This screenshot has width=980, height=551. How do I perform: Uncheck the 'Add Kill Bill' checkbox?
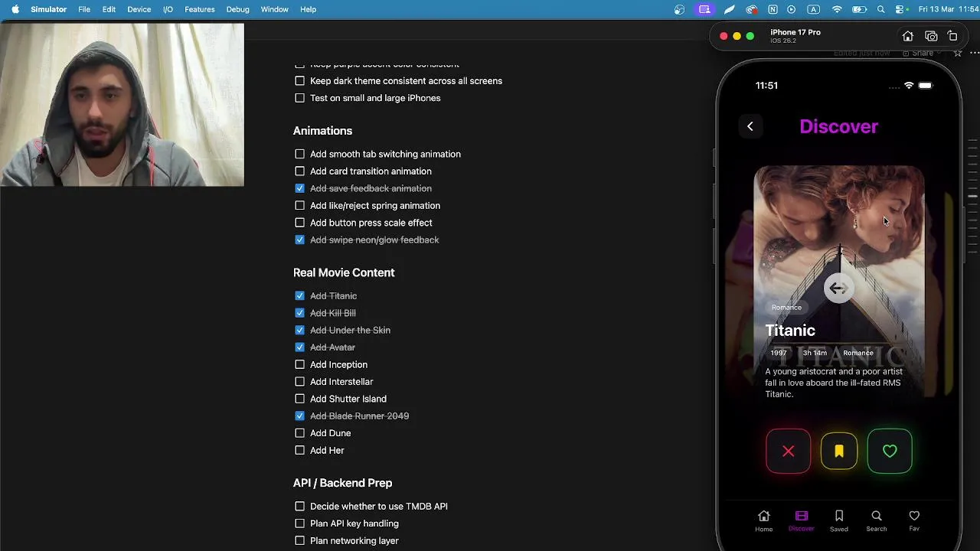tap(299, 313)
